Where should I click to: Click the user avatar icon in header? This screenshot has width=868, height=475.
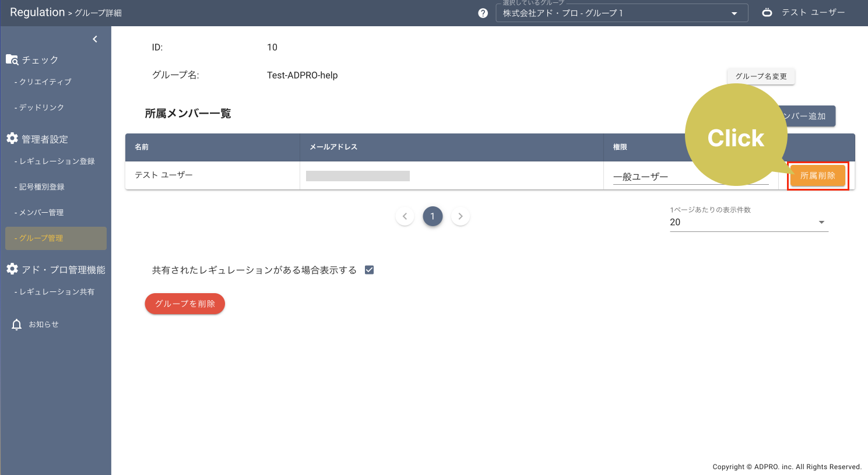767,12
